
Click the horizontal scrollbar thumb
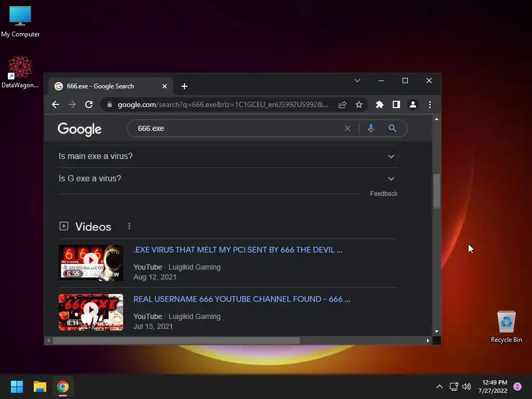(177, 340)
